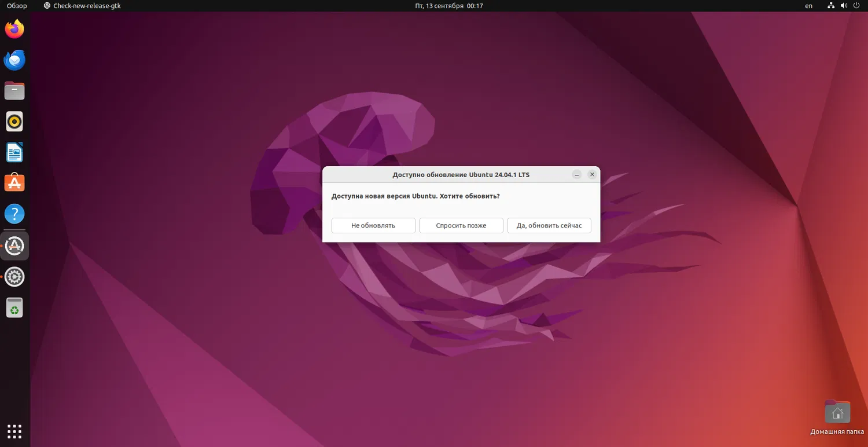Confirm with 'Да, обновить сейчас'
Screen dimensions: 868x447
pos(549,225)
